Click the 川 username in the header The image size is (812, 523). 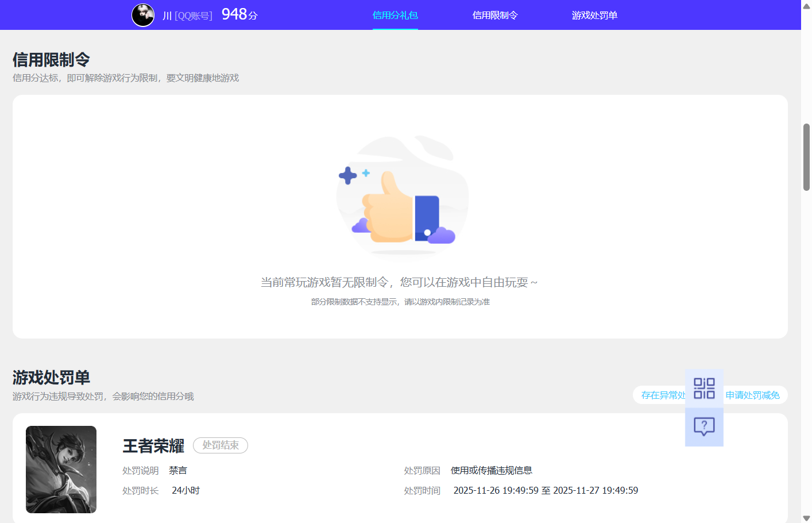168,16
